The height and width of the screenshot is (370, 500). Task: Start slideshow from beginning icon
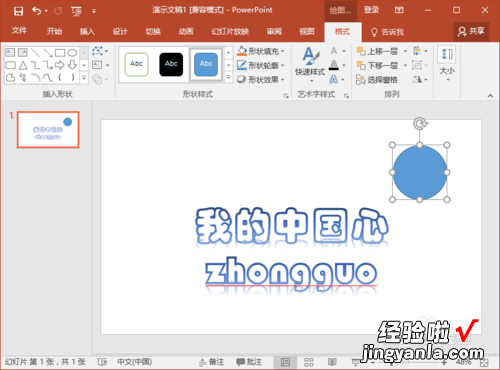pos(76,12)
